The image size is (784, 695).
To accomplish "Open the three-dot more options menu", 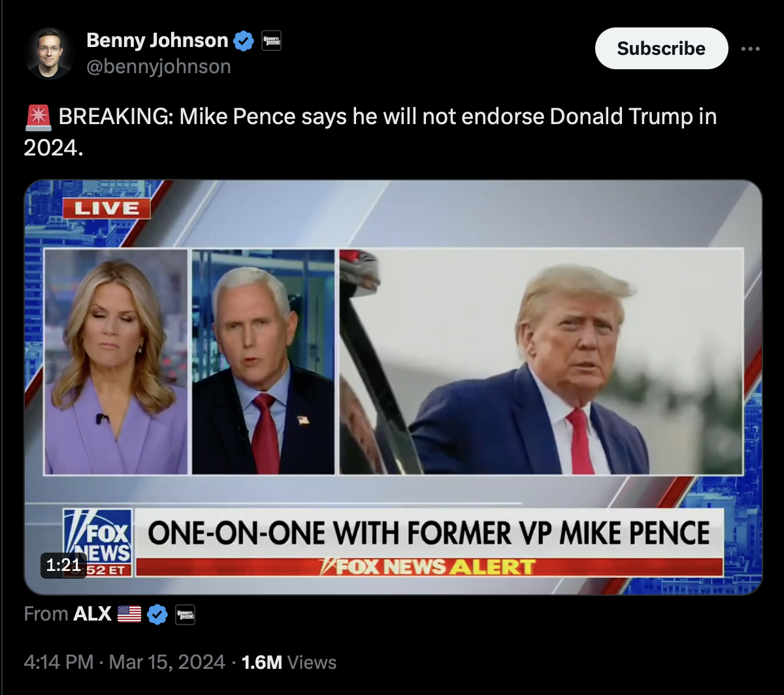I will (x=751, y=48).
